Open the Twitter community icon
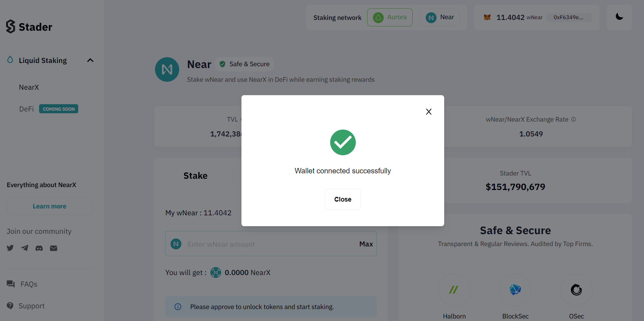The image size is (644, 321). 10,248
